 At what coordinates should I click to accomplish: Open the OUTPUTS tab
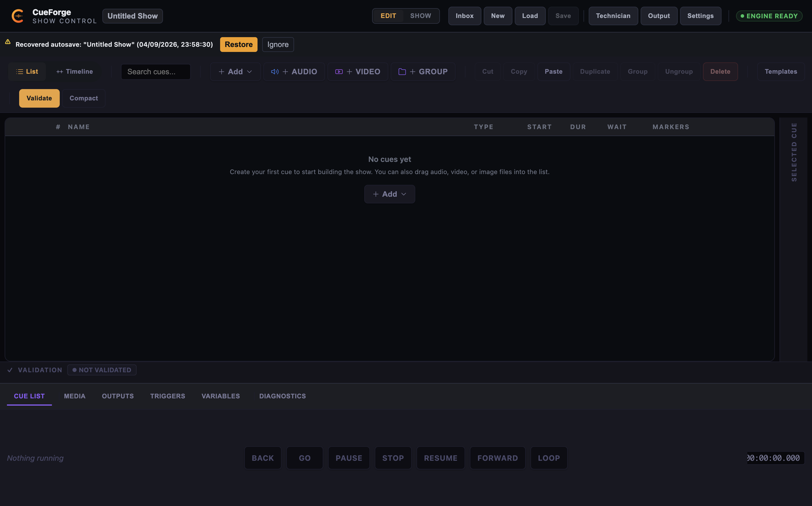(118, 396)
